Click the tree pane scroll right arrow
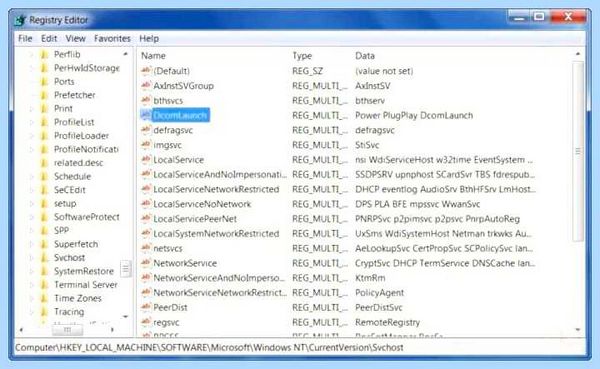The image size is (600, 369). [x=112, y=329]
